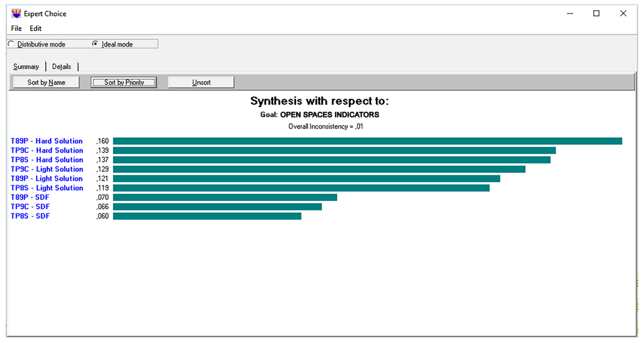
Task: Select the TP8S - SDF alternative label
Action: pyautogui.click(x=30, y=216)
